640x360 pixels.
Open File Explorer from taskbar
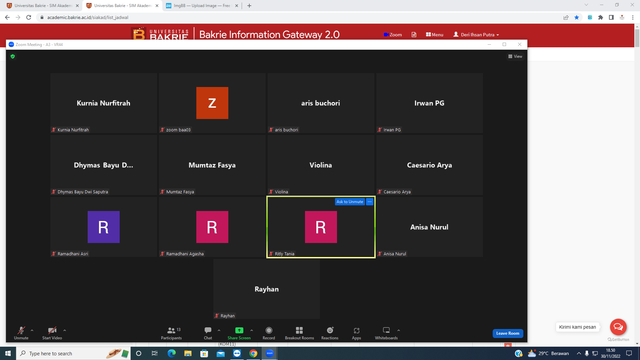tap(188, 353)
